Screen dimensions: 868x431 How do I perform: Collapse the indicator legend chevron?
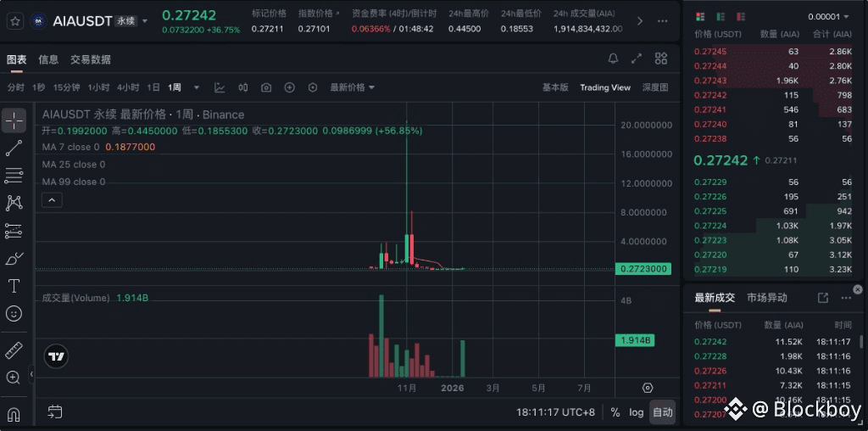pos(52,200)
